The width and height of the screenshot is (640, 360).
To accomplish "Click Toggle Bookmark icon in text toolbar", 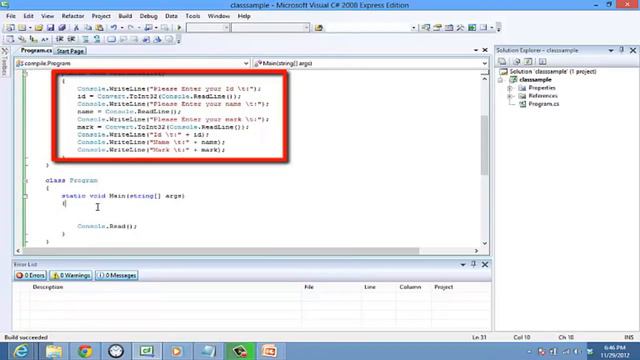I will click(x=111, y=39).
